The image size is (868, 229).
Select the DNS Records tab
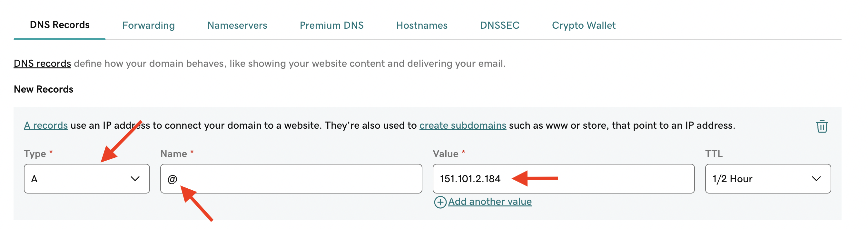pos(60,25)
